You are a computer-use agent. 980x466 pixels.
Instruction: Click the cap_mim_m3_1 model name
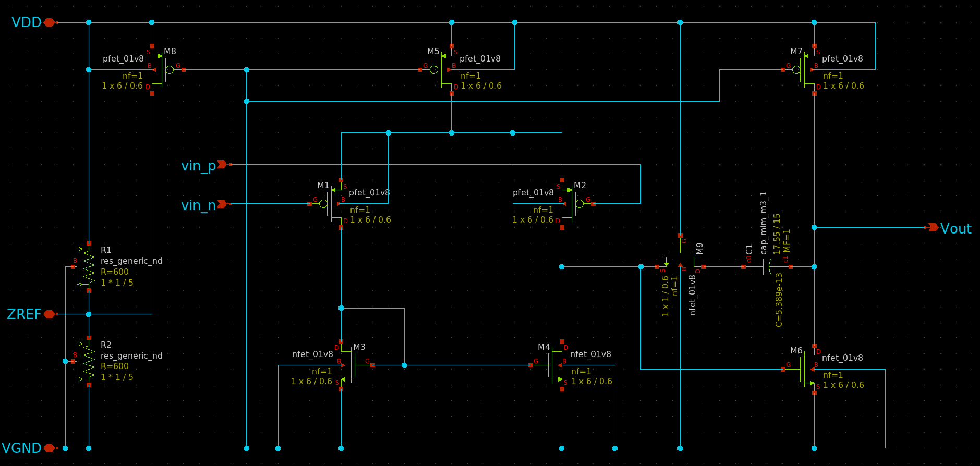click(x=764, y=223)
